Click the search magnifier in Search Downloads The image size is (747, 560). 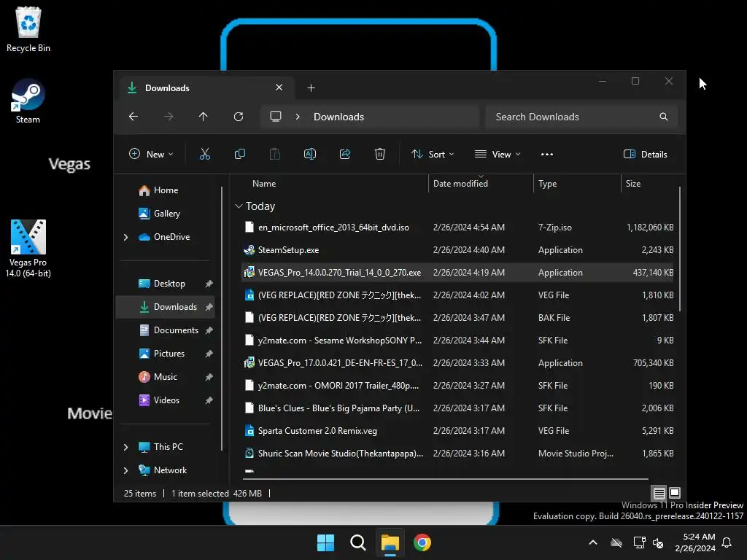[664, 117]
